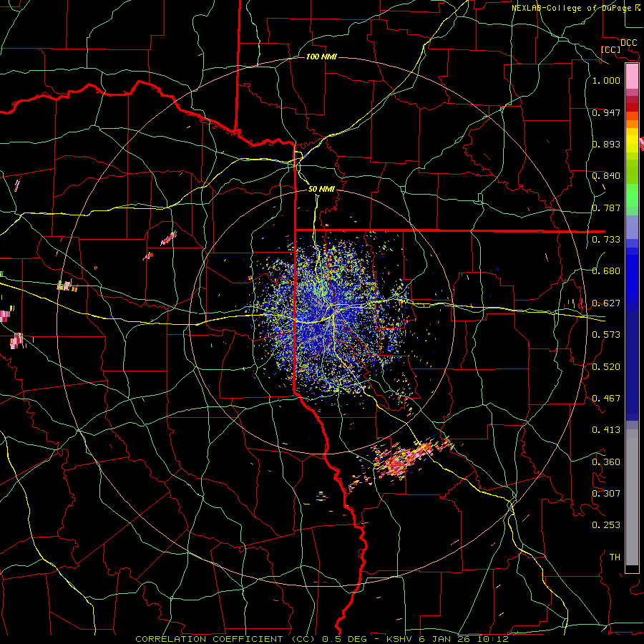The width and height of the screenshot is (644, 644).
Task: Click the TH label near the bottom of the color bar
Action: [615, 557]
